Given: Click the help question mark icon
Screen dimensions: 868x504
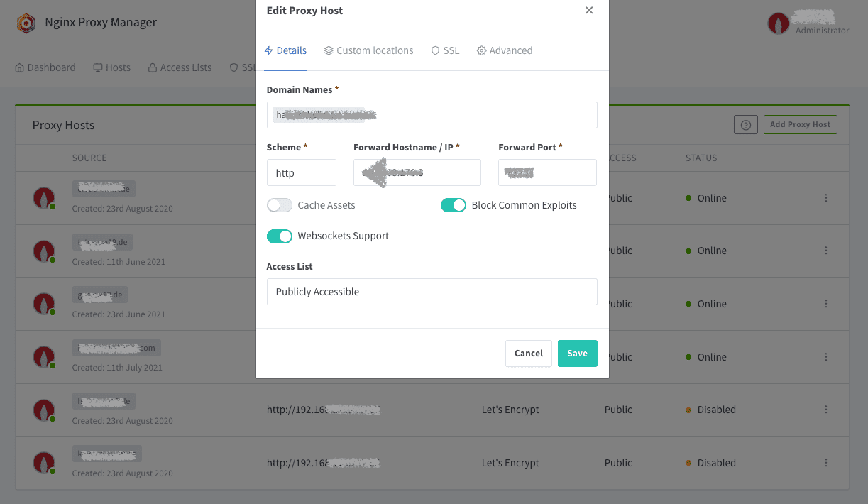Looking at the screenshot, I should [x=745, y=125].
